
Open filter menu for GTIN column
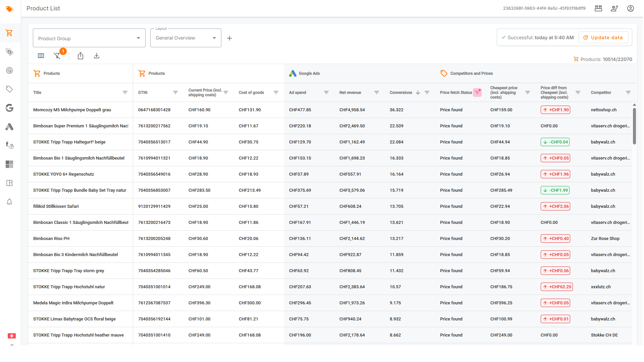175,93
